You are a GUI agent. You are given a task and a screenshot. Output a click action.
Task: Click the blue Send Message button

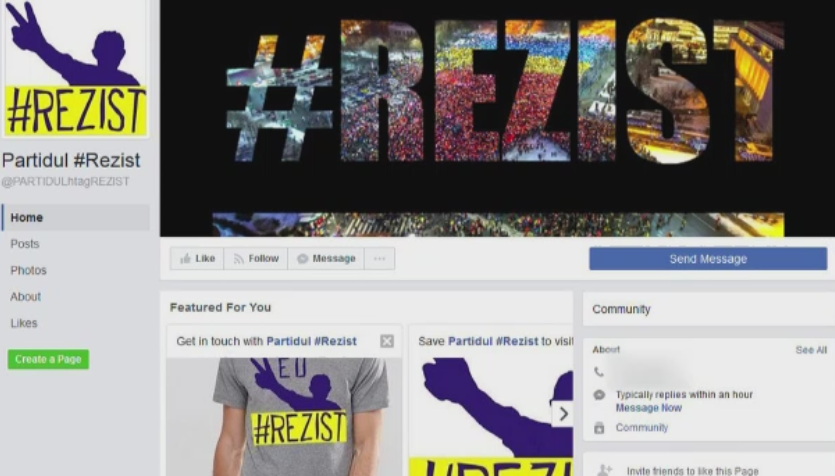[708, 259]
